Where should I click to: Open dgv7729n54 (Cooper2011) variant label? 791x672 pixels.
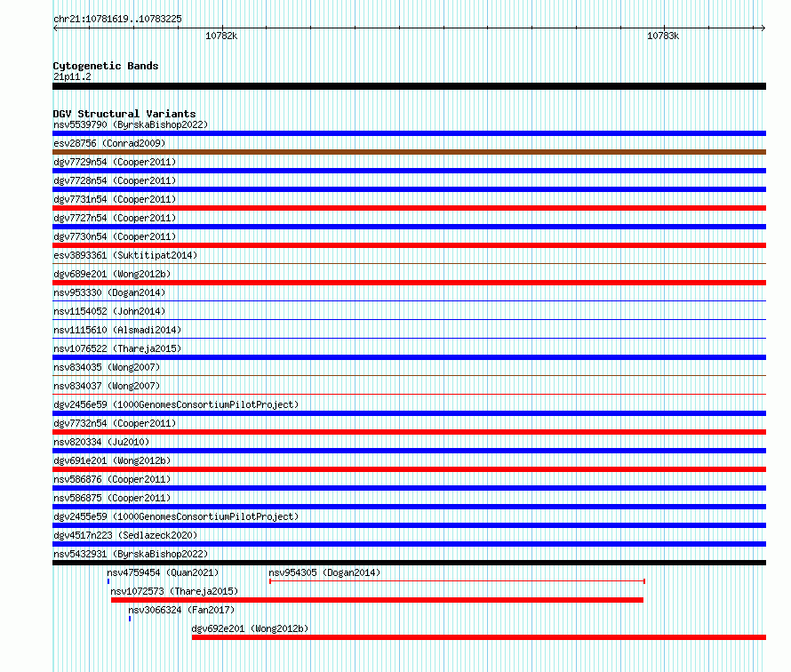click(115, 162)
